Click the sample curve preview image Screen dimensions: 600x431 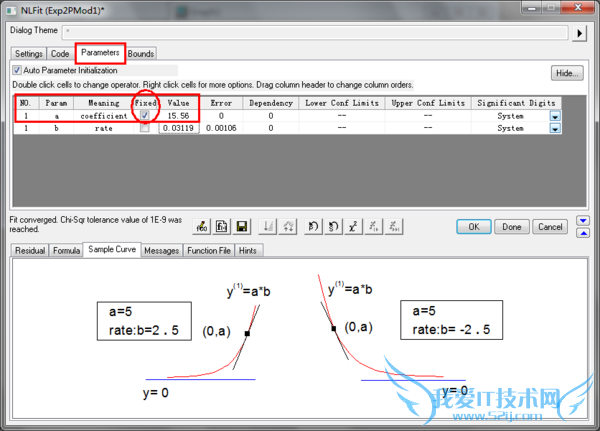tap(300, 338)
